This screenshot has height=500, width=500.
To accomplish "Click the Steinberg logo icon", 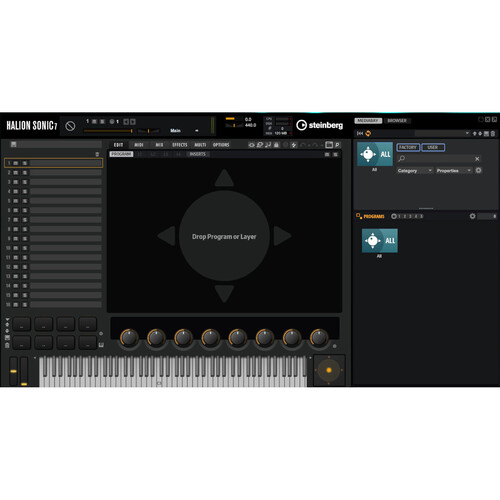I will point(301,125).
